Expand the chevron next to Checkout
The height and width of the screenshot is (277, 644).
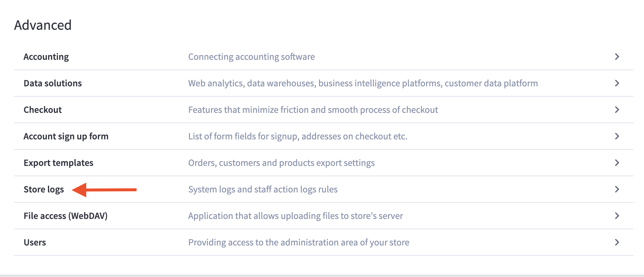(617, 110)
